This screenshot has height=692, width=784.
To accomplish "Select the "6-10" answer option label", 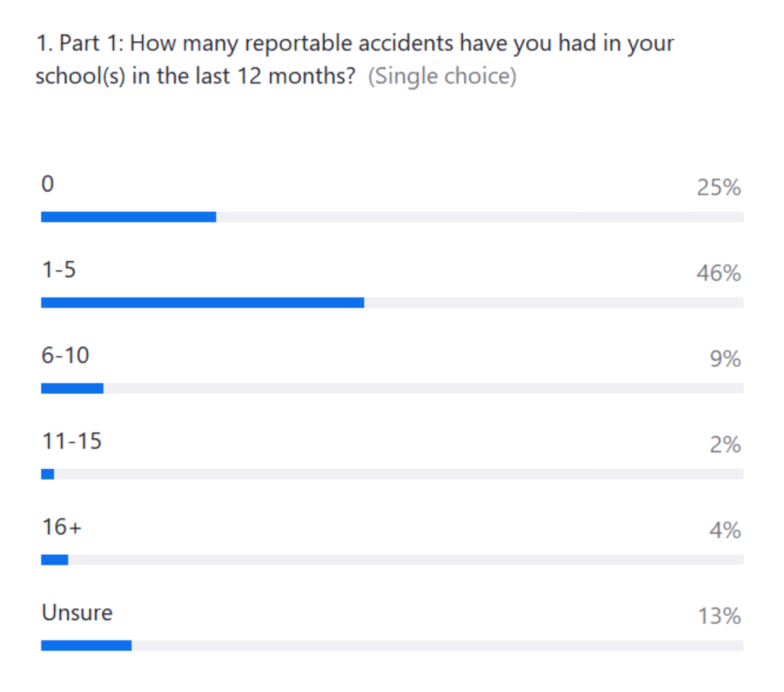I will [65, 355].
